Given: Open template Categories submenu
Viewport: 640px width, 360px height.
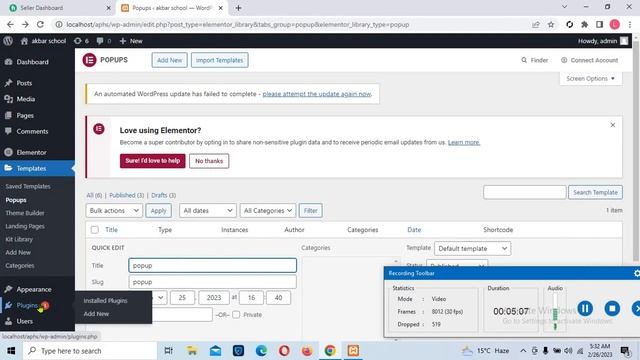Looking at the screenshot, I should (20, 266).
